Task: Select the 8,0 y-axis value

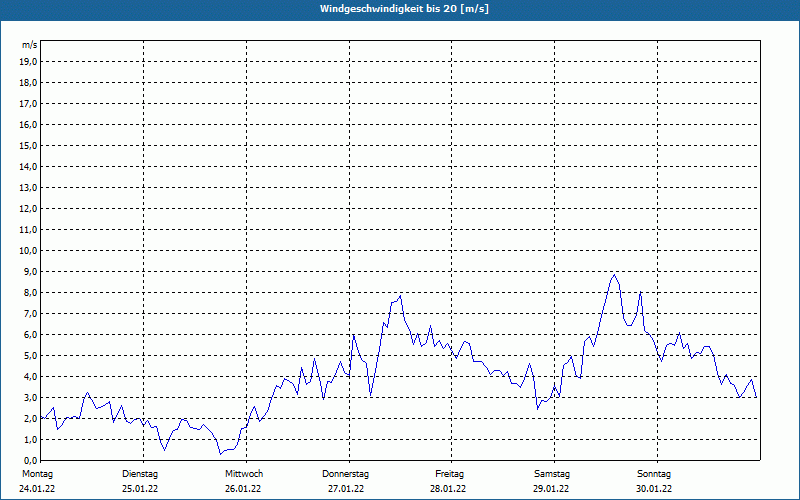Action: click(x=30, y=292)
